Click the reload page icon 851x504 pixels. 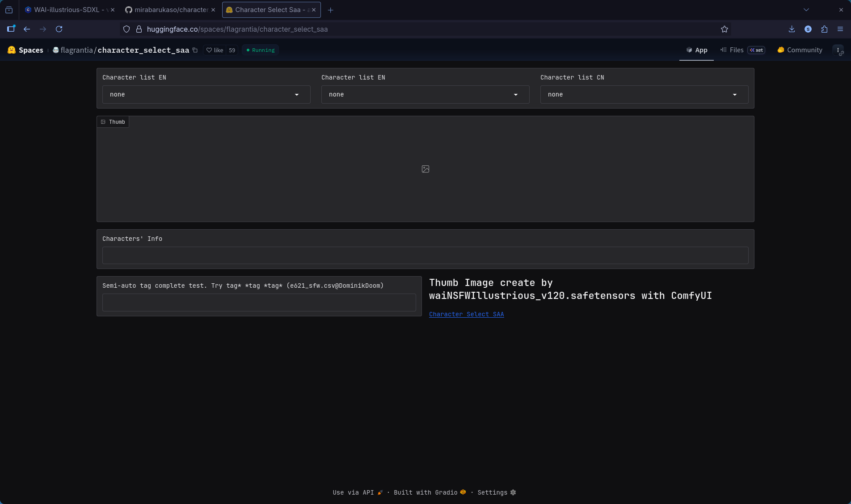click(x=59, y=29)
